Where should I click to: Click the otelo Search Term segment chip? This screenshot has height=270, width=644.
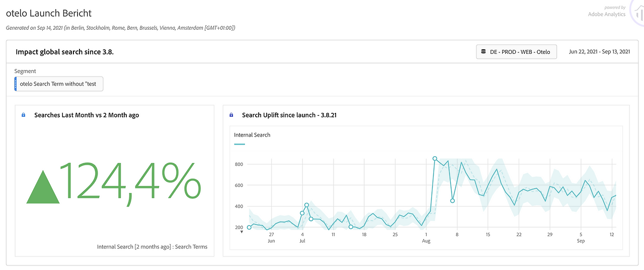click(59, 84)
